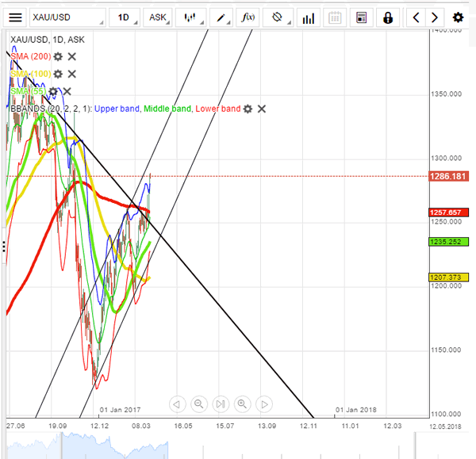Jump to latest candle button

pos(221,404)
